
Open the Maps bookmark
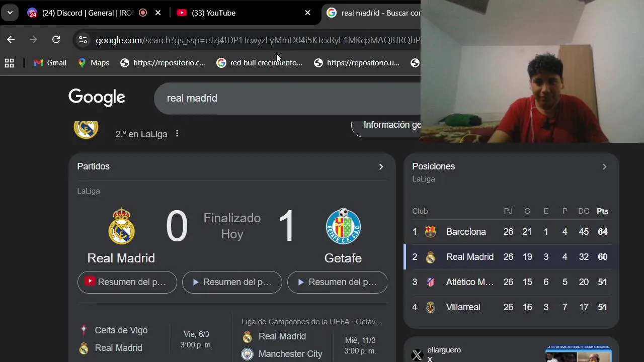pyautogui.click(x=93, y=63)
